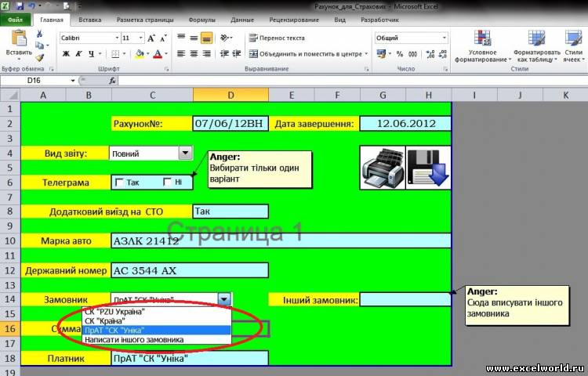Screen dimensions: 588x376
Task: Open the font color dropdown arrow
Action: pos(165,54)
